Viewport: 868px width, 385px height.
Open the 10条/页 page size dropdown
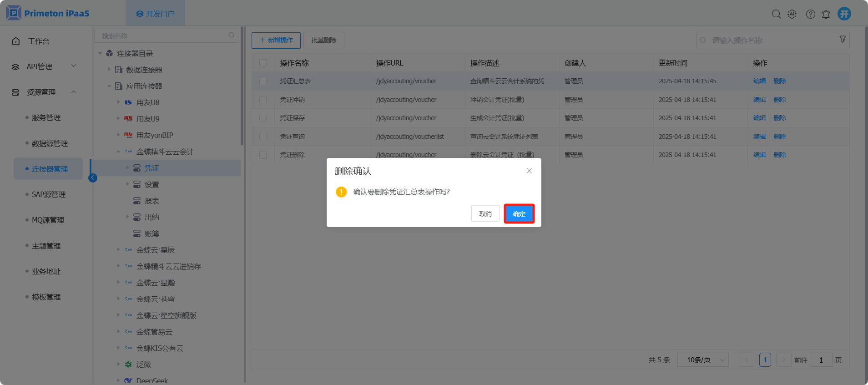(x=703, y=360)
